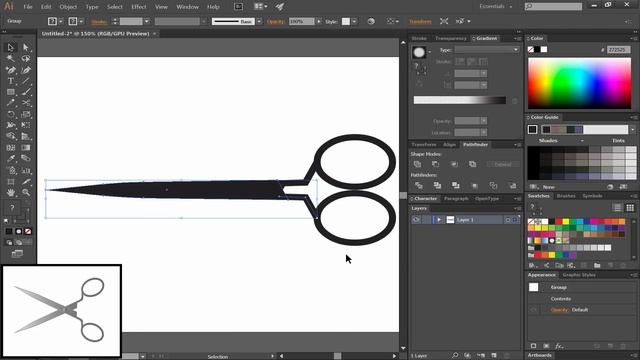Open the File menu
Screen dimensions: 640x360
pyautogui.click(x=28, y=7)
